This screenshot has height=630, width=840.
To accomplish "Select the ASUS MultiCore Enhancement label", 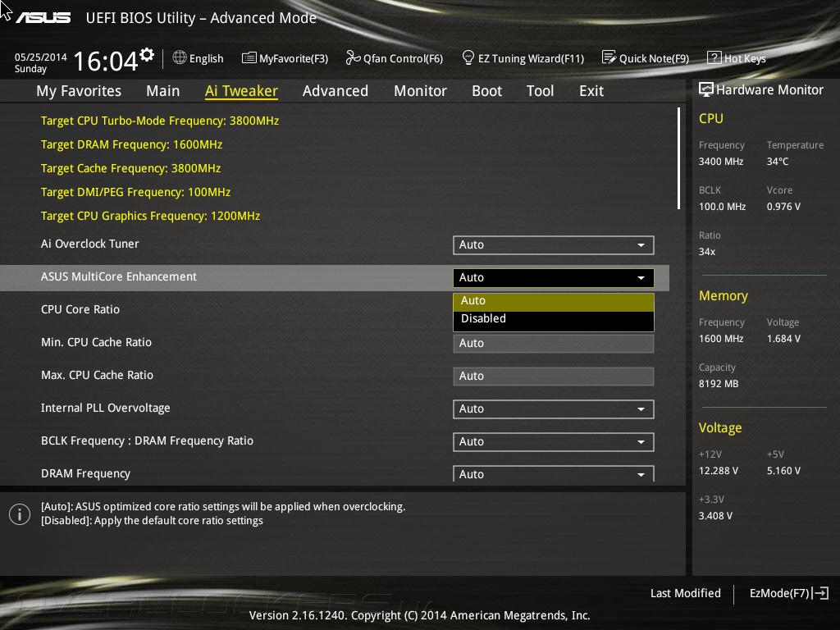I will 119,276.
